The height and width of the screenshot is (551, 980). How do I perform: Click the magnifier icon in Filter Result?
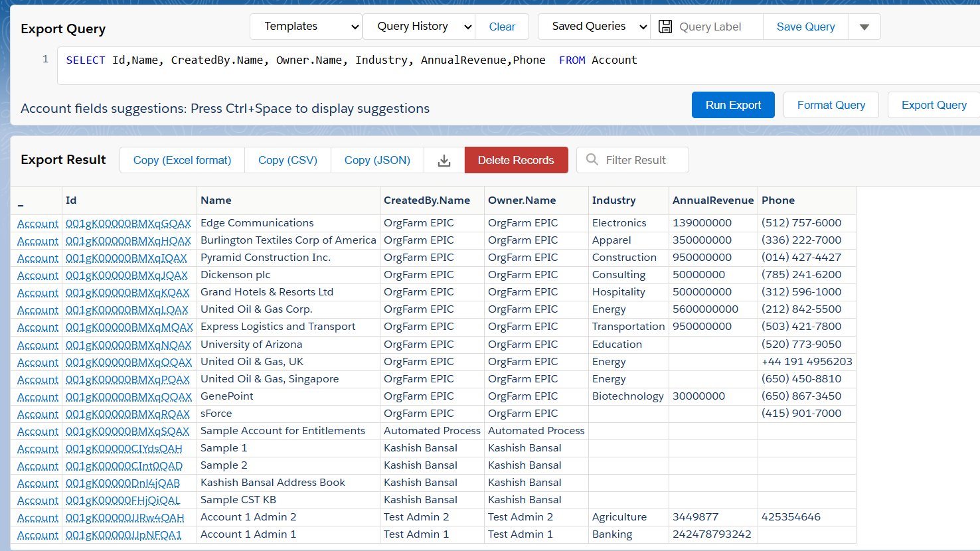click(x=592, y=160)
